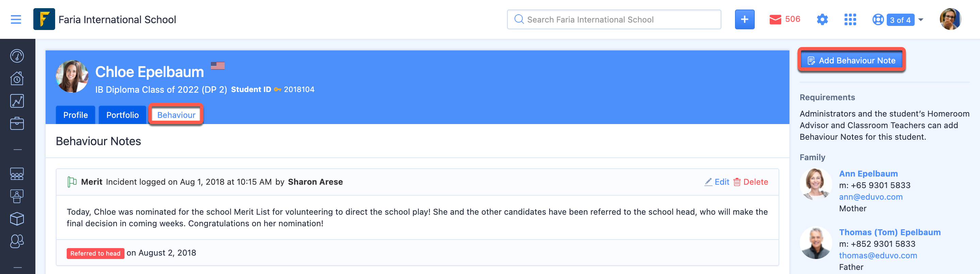The image size is (980, 274).
Task: Switch to the Portfolio tab
Action: [x=122, y=115]
